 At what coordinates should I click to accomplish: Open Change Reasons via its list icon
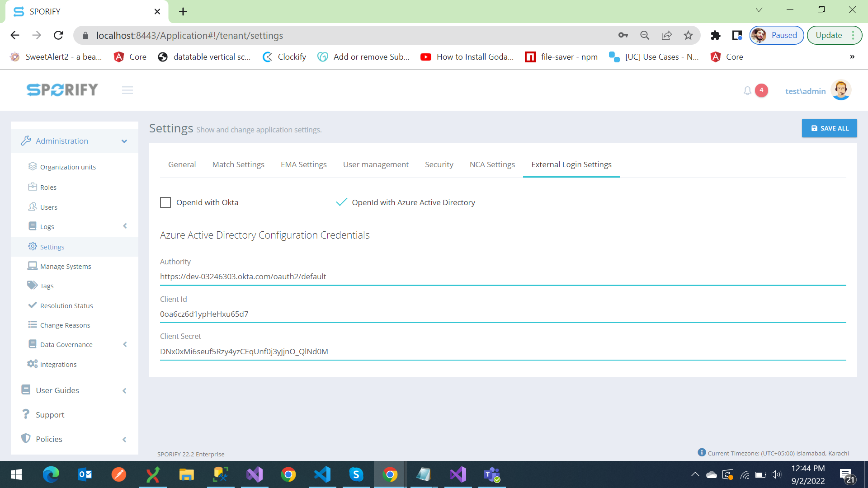click(32, 324)
